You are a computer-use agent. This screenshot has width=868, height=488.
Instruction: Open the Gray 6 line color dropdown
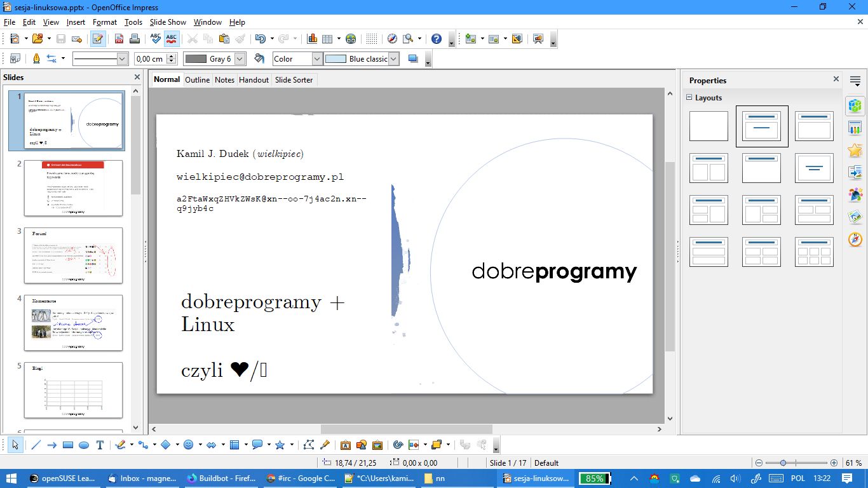pyautogui.click(x=240, y=58)
